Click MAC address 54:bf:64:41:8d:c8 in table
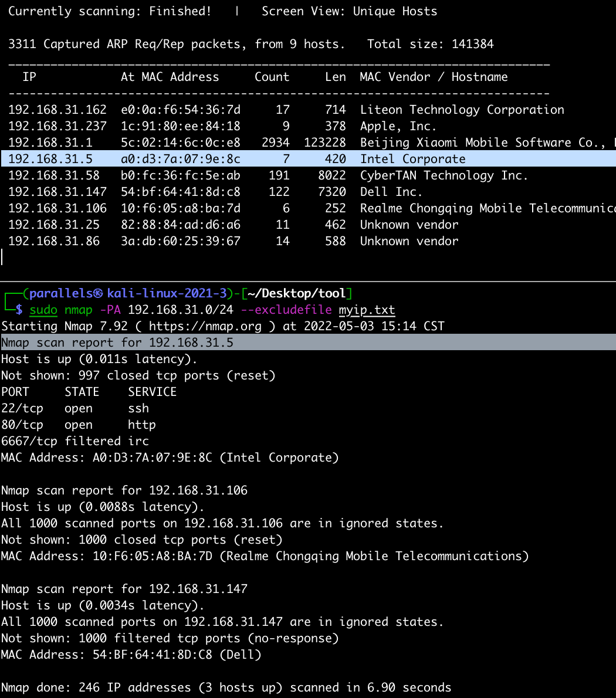The height and width of the screenshot is (698, 616). (x=180, y=192)
